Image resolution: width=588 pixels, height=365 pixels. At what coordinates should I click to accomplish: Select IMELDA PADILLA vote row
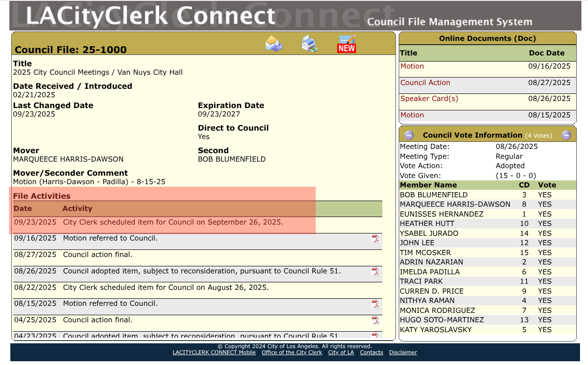click(x=487, y=272)
